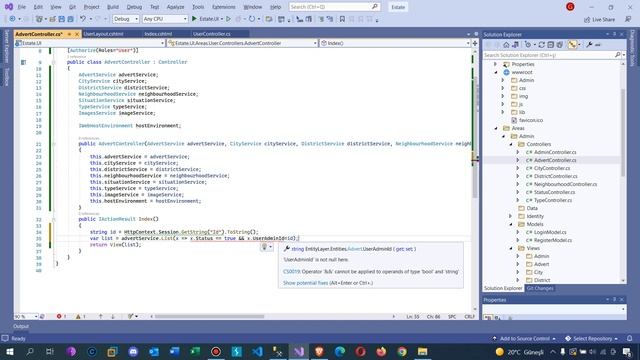Select RegisterModel.cs in Solution Explorer
This screenshot has height=360, width=640.
[x=553, y=240]
